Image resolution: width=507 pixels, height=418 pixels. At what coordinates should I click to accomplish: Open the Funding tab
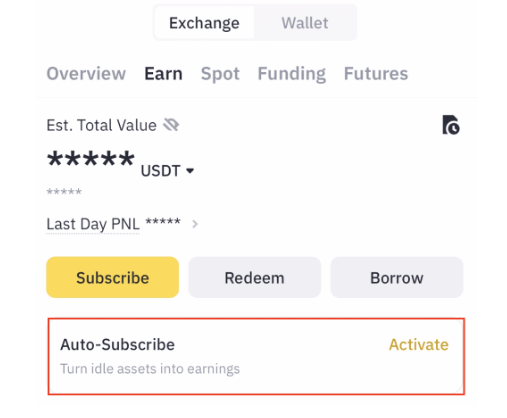click(x=292, y=74)
